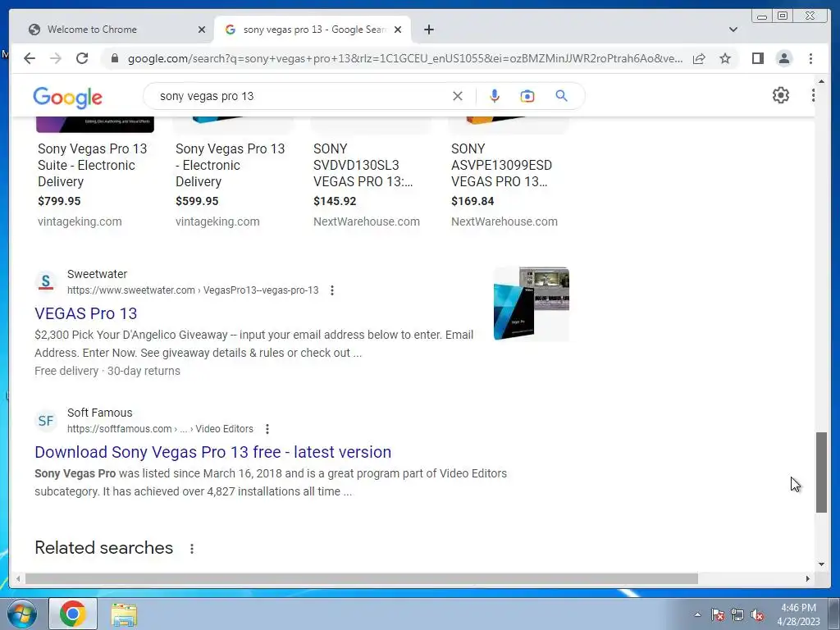Open Related searches options menu

(192, 549)
